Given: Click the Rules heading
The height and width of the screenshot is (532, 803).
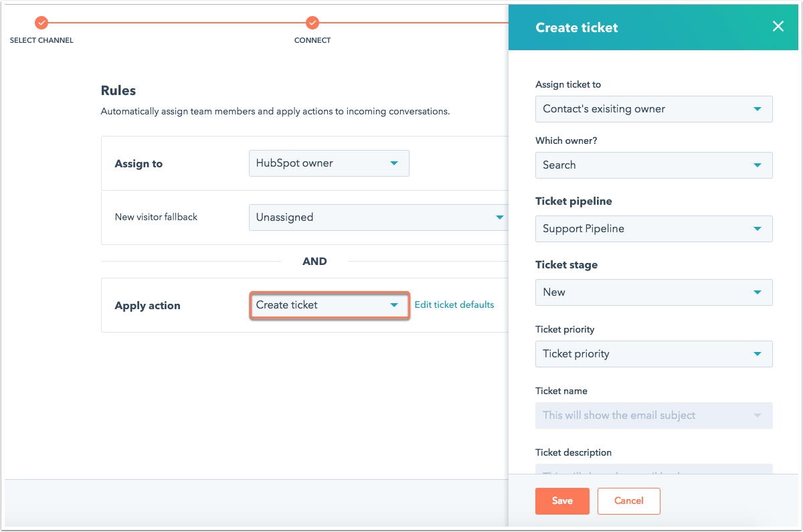Looking at the screenshot, I should (118, 90).
